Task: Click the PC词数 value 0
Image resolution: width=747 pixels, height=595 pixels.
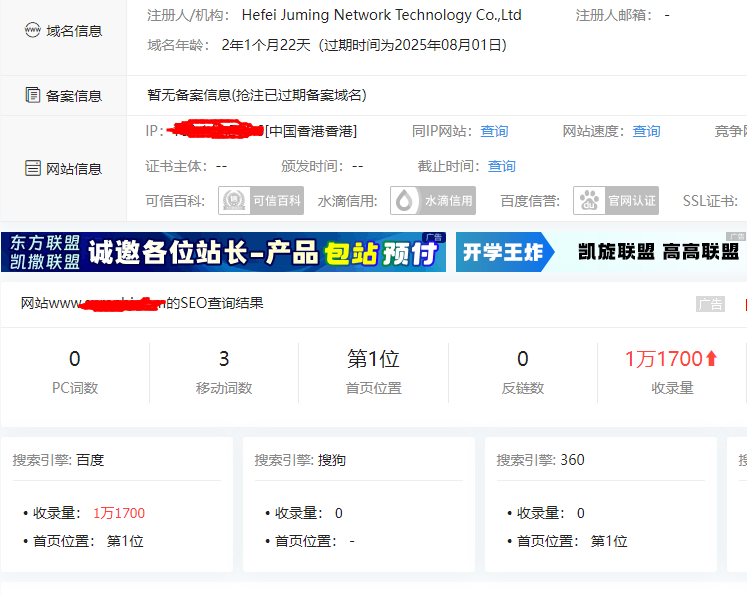Action: pyautogui.click(x=75, y=359)
